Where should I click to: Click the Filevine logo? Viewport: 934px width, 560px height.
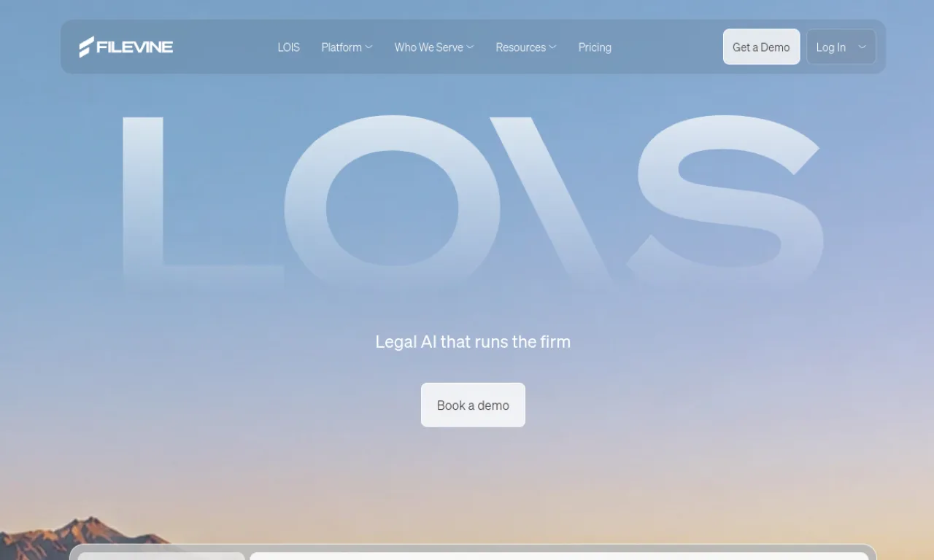(x=126, y=47)
